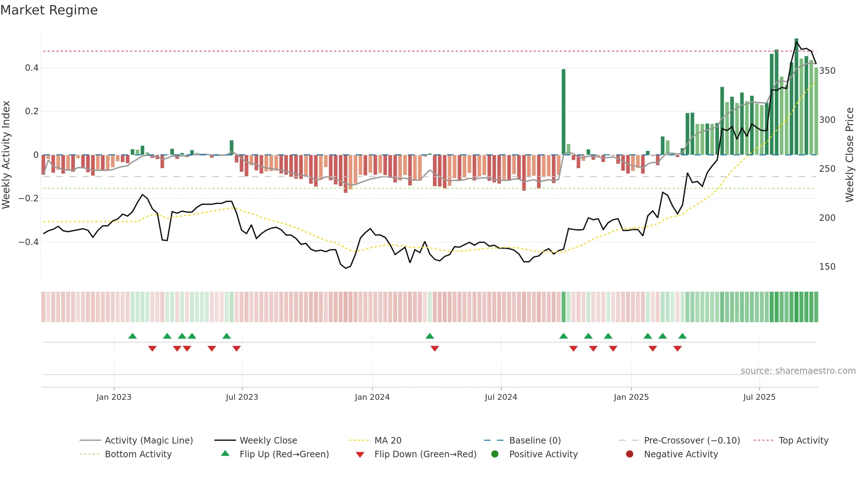Click the 200 price axis tick label

[827, 218]
